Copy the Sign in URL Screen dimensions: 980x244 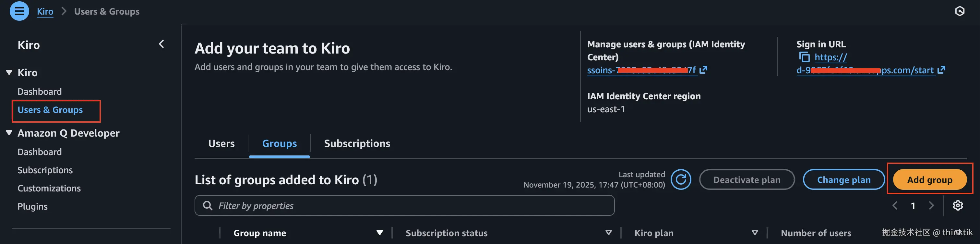[x=804, y=57]
